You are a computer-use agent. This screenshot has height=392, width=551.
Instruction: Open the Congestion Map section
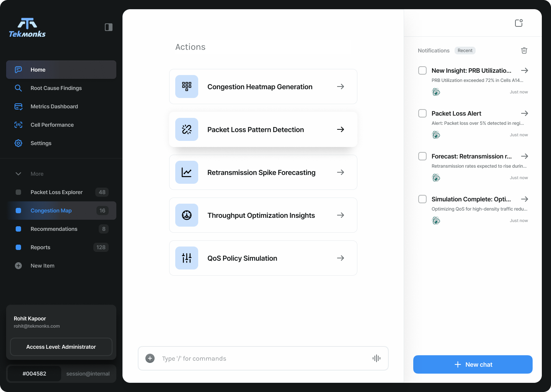pos(51,211)
